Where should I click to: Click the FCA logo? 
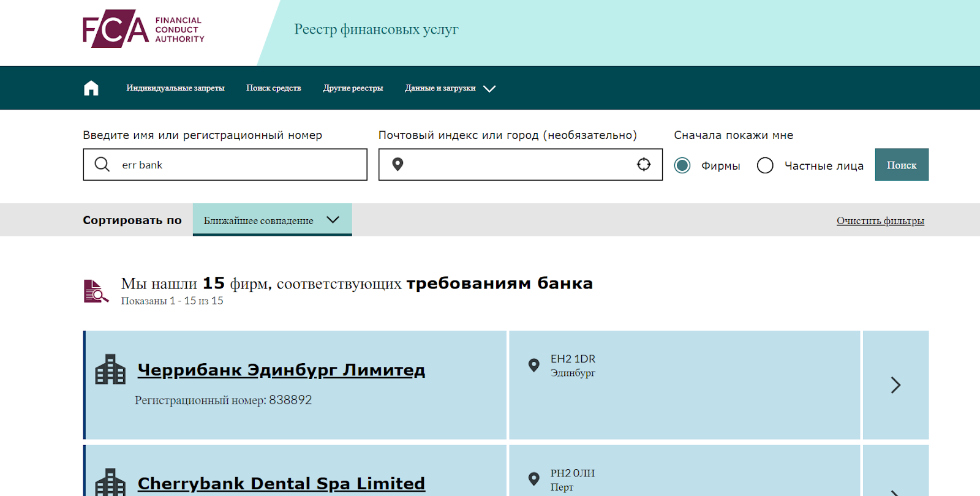(x=143, y=29)
